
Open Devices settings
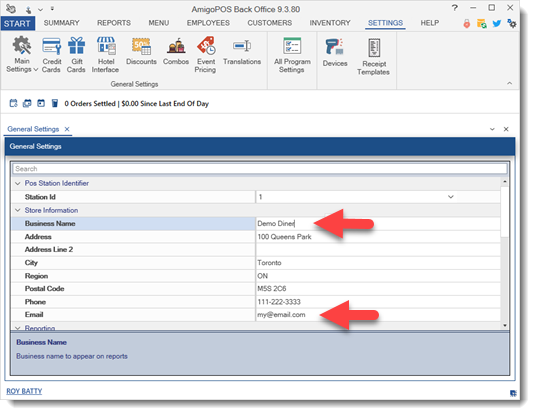tap(335, 53)
